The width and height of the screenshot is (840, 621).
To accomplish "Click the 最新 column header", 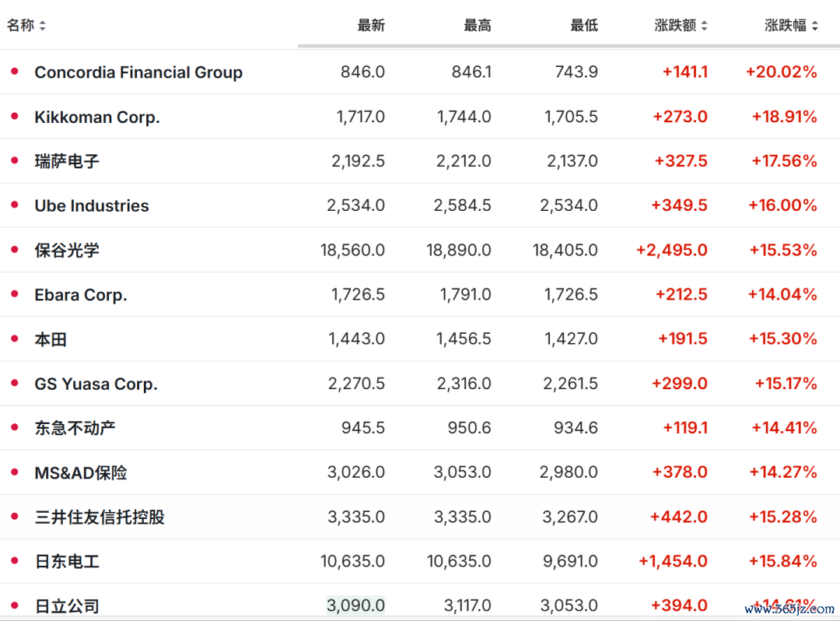I will (371, 25).
